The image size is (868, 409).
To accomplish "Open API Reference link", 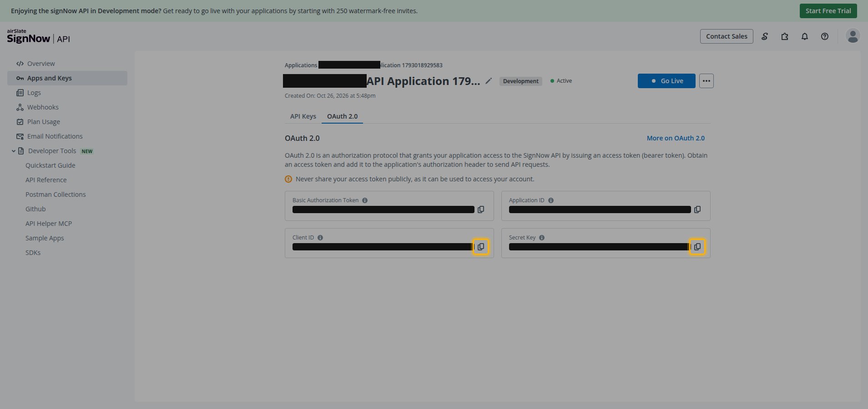I will coord(46,180).
